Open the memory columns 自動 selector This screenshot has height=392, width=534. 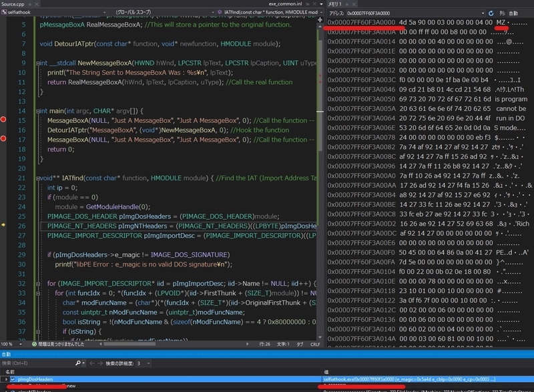[520, 13]
